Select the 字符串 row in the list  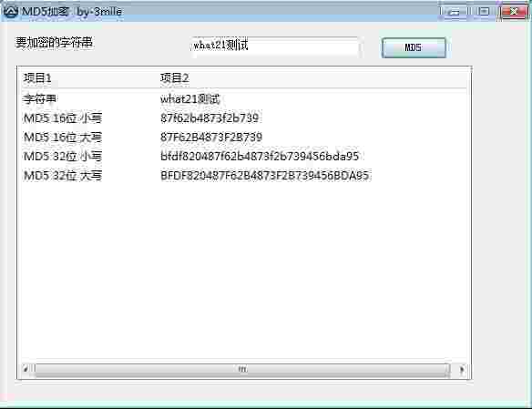pos(243,99)
